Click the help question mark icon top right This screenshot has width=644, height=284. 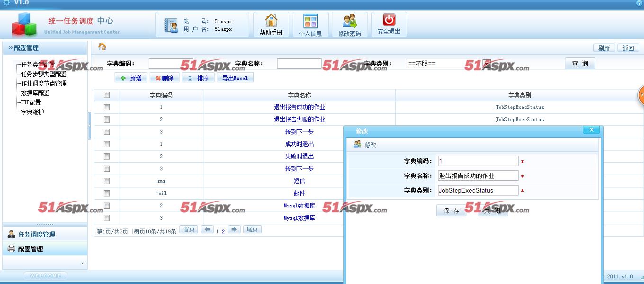639,3
